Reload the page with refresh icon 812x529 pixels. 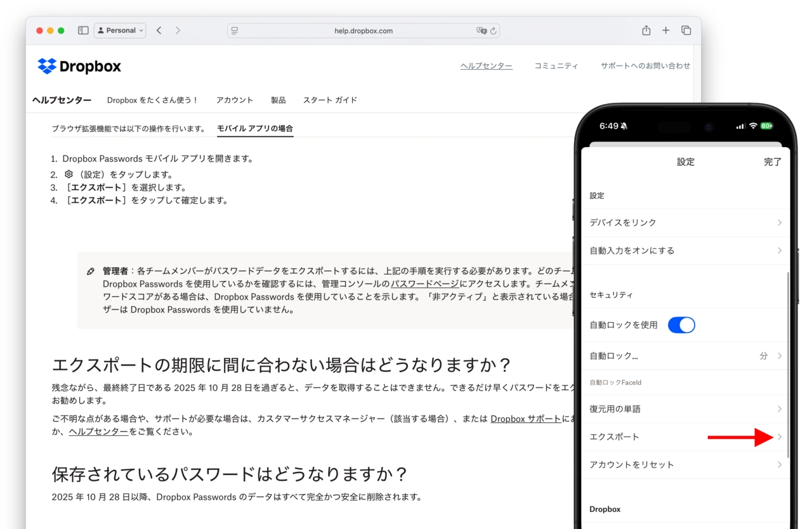coord(494,30)
